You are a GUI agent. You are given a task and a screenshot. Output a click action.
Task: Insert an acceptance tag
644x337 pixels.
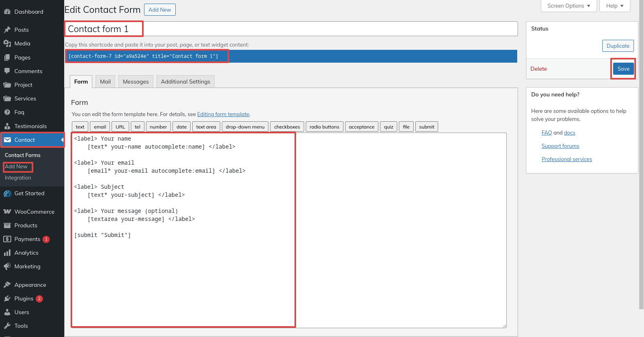point(362,127)
